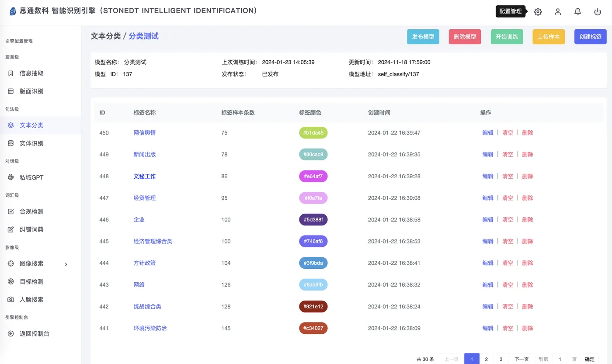Click the 思通数科 logo icon

pos(13,11)
